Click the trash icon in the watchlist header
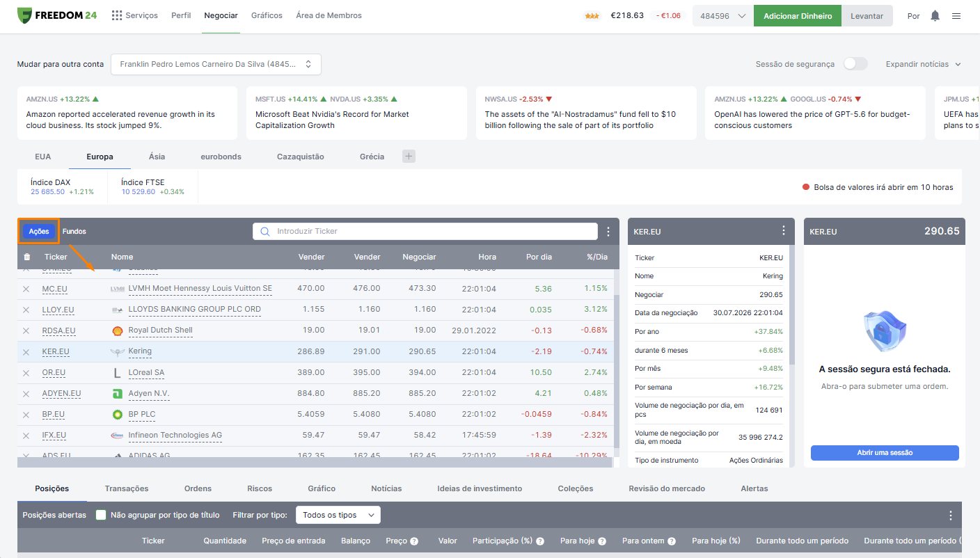This screenshot has width=980, height=558. [x=26, y=257]
